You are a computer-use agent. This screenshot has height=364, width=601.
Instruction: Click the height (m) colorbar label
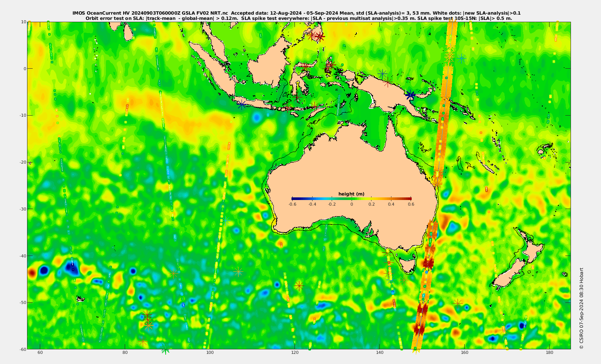click(x=351, y=194)
